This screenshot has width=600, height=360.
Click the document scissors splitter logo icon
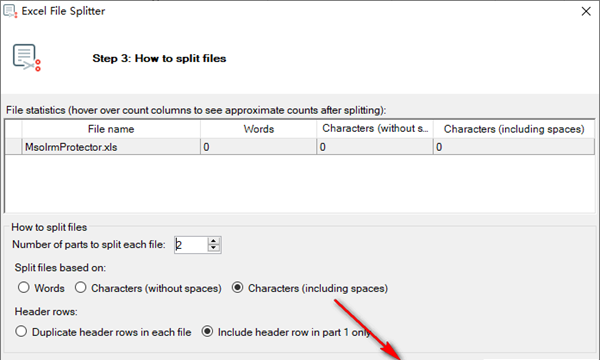click(26, 58)
